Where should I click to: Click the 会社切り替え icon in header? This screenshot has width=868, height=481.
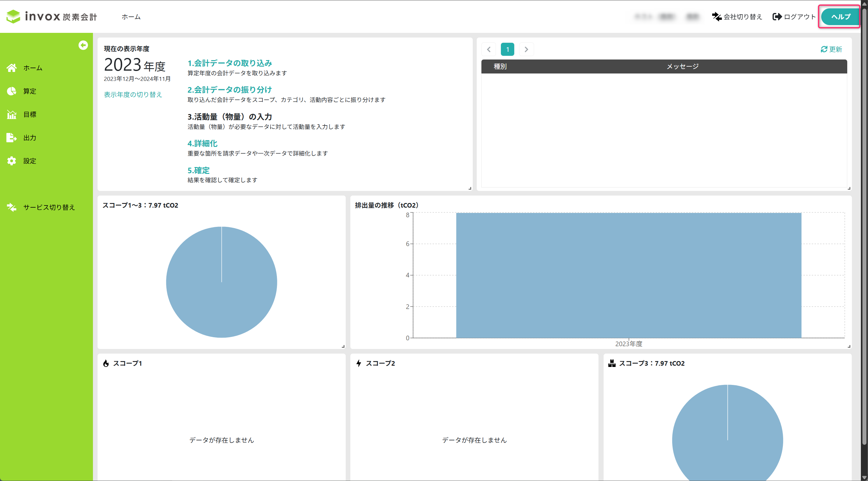717,16
